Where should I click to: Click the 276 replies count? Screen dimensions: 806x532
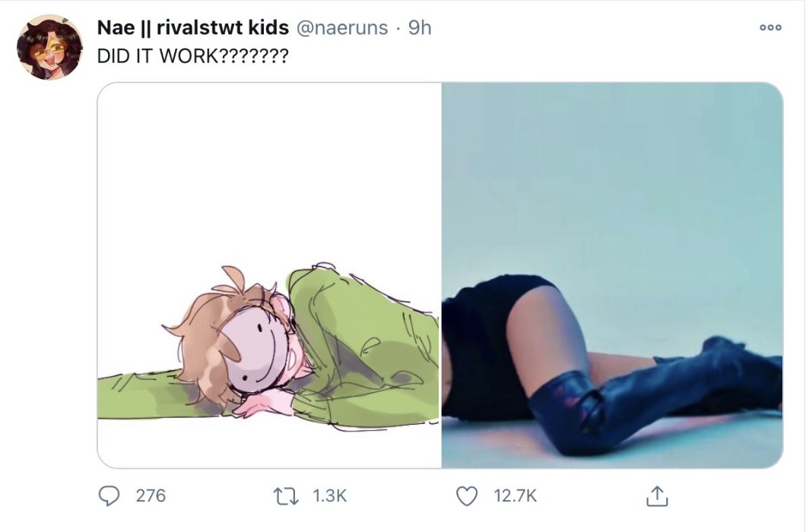point(151,496)
